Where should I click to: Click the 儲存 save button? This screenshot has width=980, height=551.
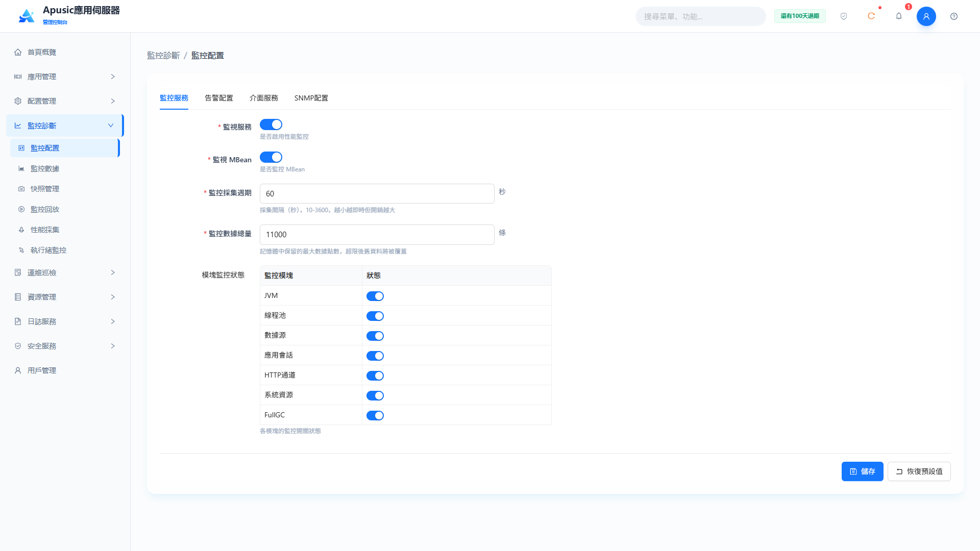click(863, 471)
